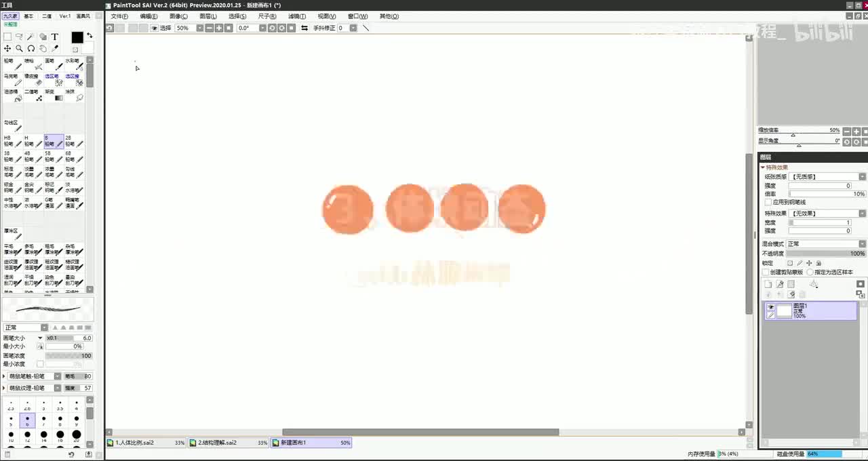Choose the 6B 铅笔 brush preset
The width and height of the screenshot is (868, 461).
(74, 157)
